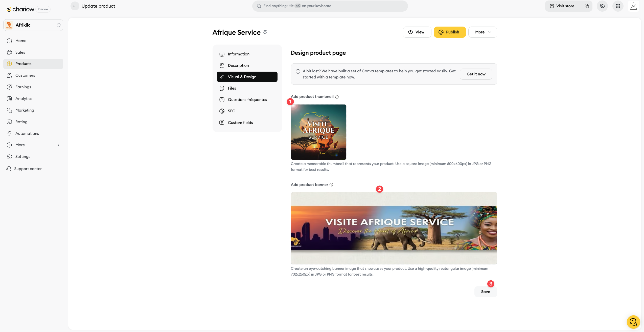644x332 pixels.
Task: Open the Afriklic store switcher dropdown
Action: (33, 25)
